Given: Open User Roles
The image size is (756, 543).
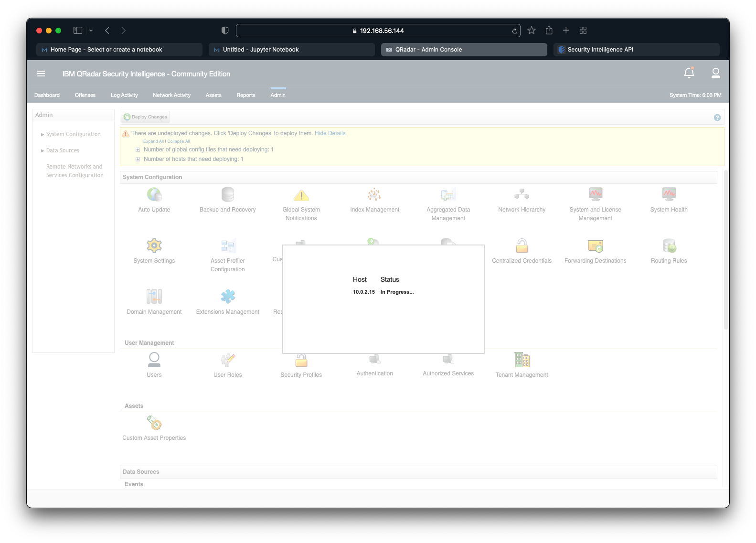Looking at the screenshot, I should coord(228,360).
